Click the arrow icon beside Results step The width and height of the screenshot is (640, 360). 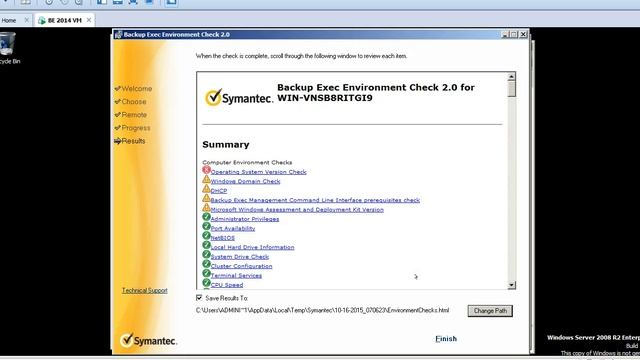click(x=118, y=141)
